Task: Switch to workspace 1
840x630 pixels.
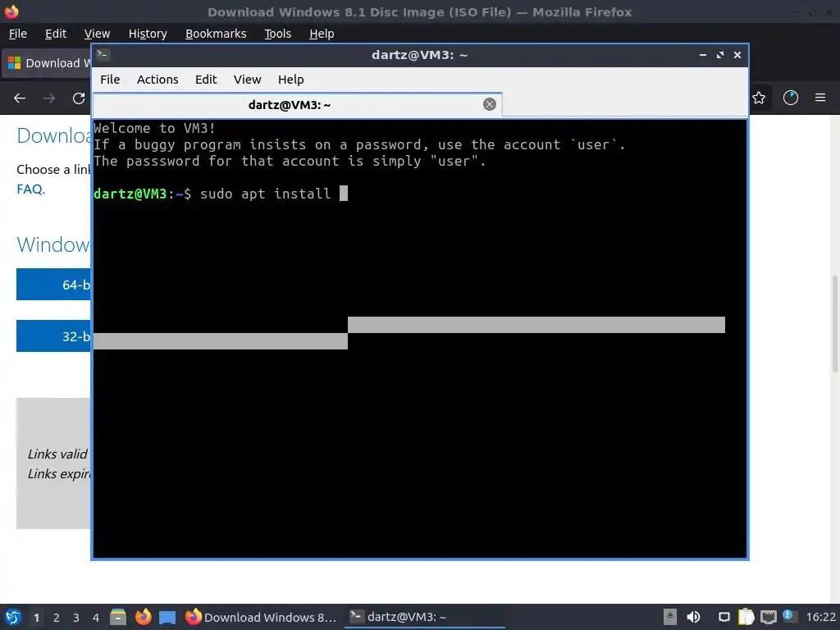Action: [x=36, y=618]
